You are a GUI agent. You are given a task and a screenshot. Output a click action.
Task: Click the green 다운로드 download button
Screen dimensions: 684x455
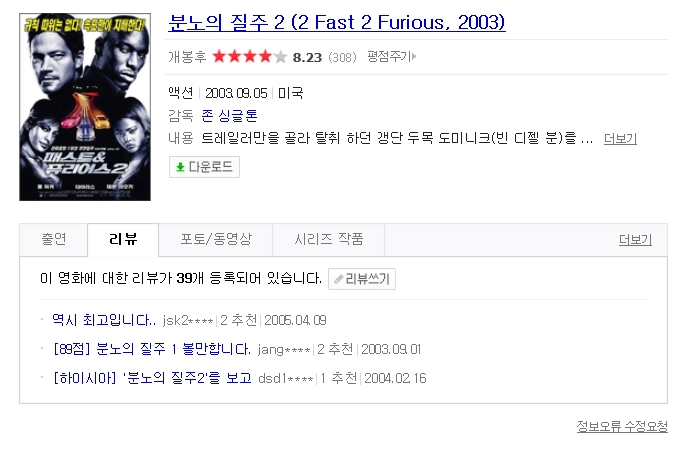pyautogui.click(x=204, y=167)
